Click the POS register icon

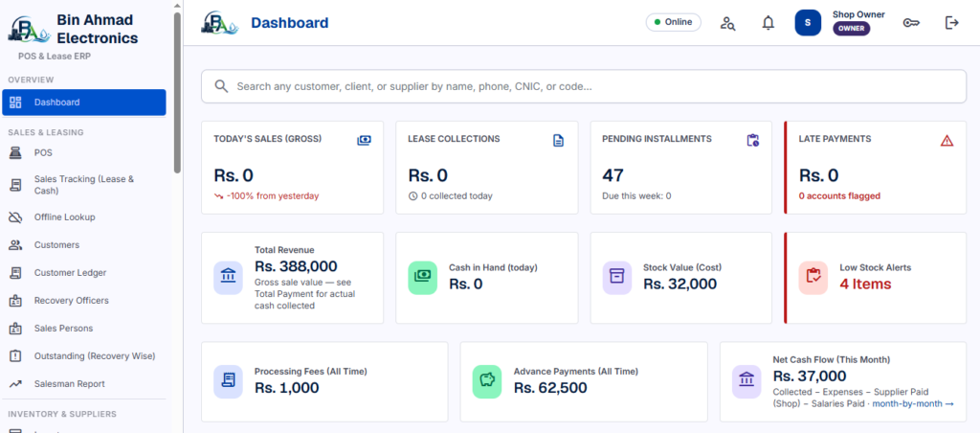(15, 152)
